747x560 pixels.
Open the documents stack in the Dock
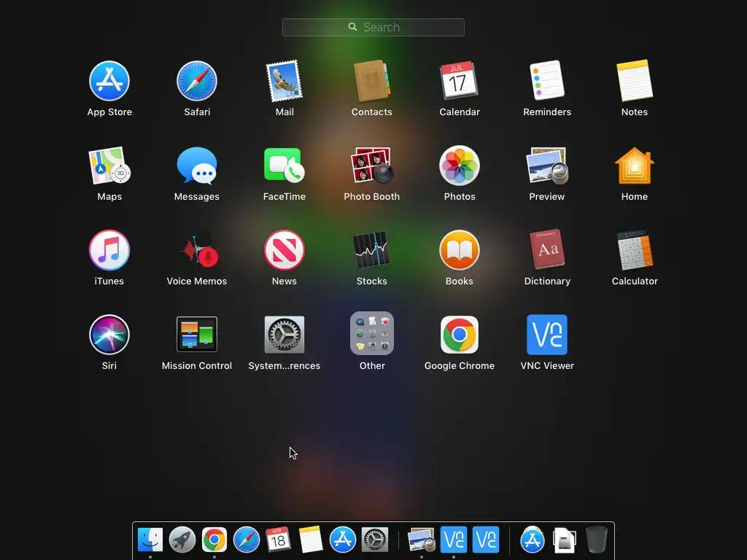click(x=564, y=540)
